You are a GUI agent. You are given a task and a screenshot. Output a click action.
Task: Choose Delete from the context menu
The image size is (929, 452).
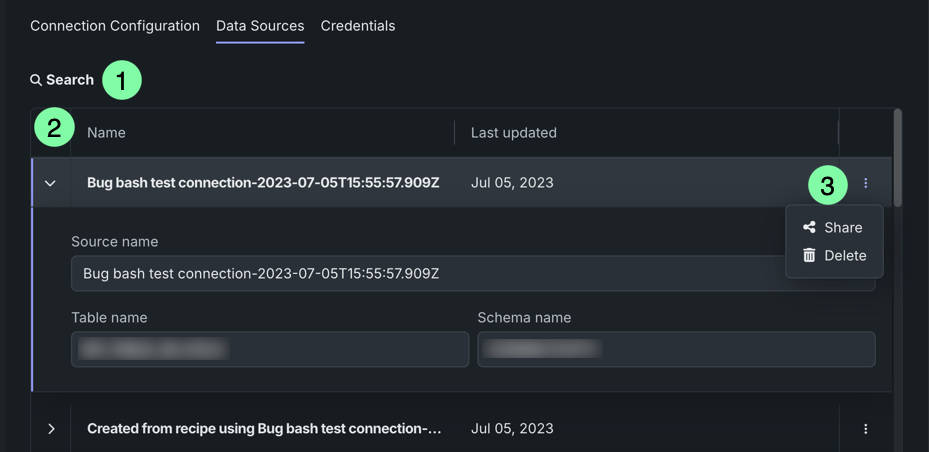tap(845, 255)
